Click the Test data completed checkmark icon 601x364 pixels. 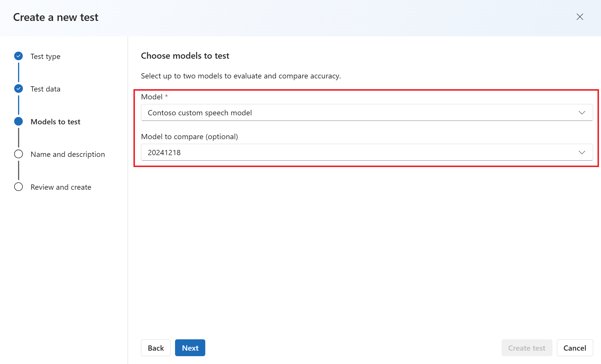coord(19,88)
